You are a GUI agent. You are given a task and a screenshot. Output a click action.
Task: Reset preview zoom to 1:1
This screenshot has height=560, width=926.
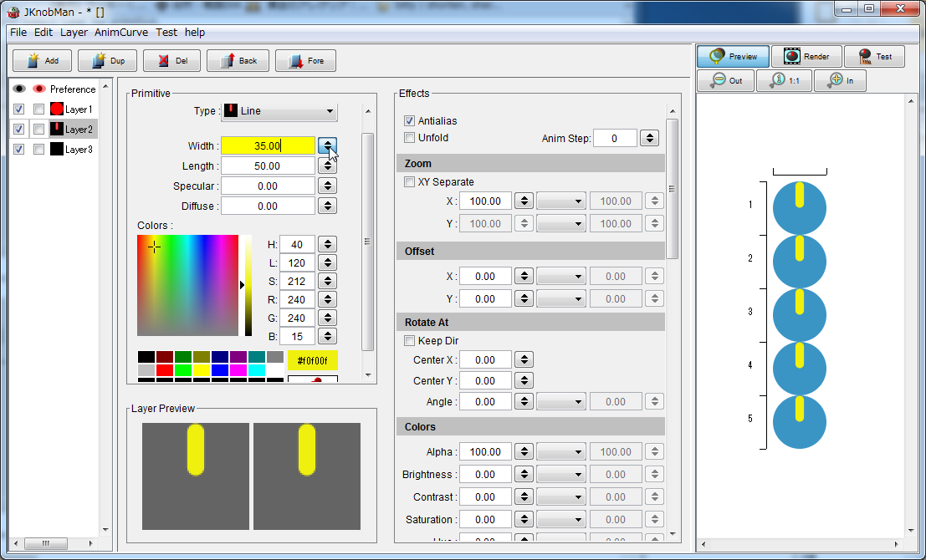[x=785, y=81]
